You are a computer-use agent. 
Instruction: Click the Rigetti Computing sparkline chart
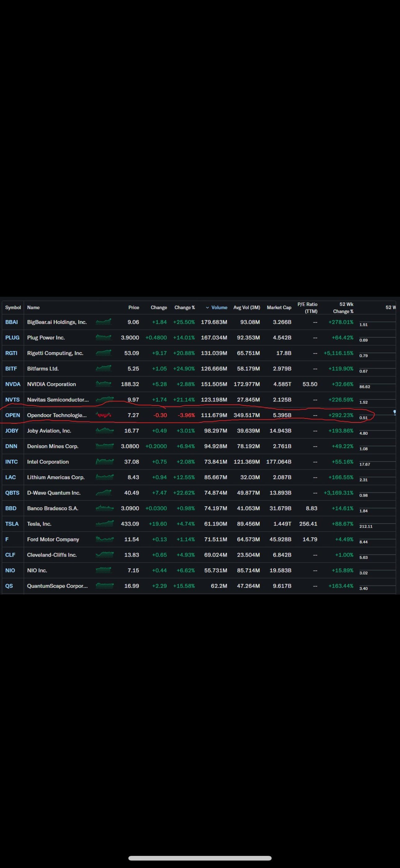(x=104, y=353)
